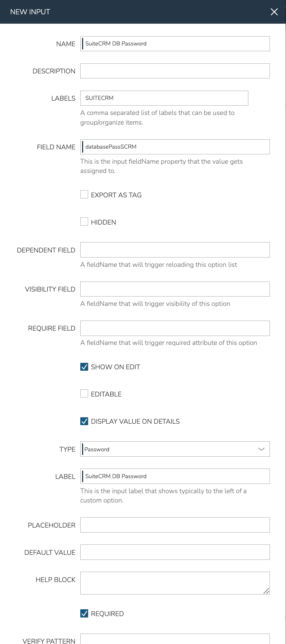Close the New Input dialog
Image resolution: width=286 pixels, height=644 pixels.
[274, 12]
